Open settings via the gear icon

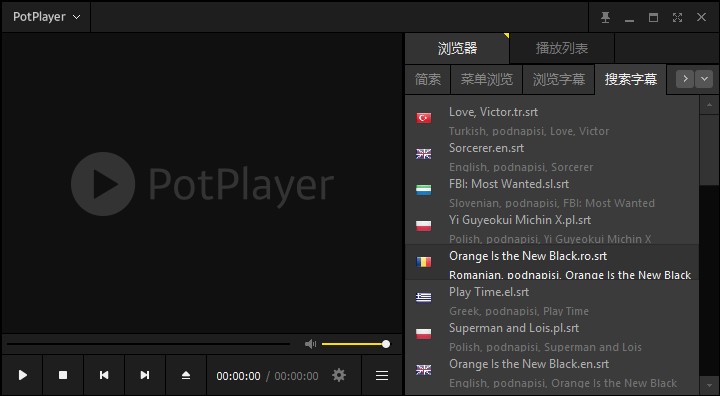tap(339, 375)
